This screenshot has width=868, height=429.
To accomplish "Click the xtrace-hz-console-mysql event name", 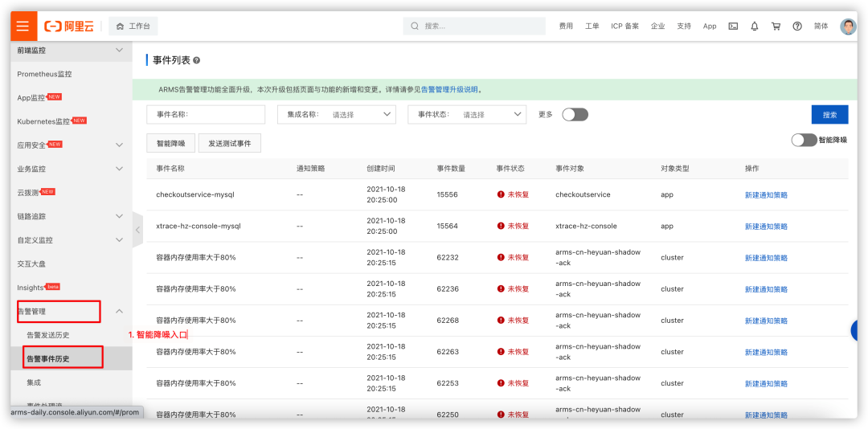I will [x=199, y=227].
